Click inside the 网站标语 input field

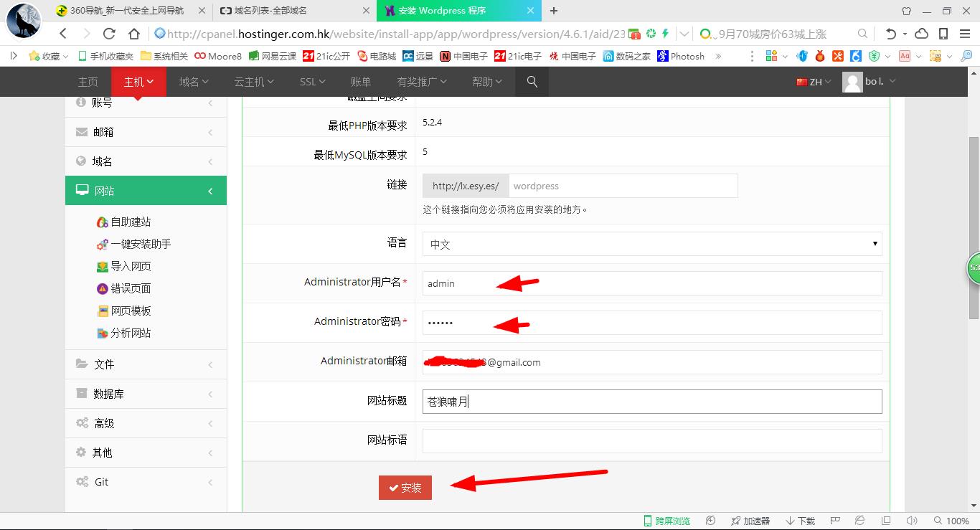(651, 440)
